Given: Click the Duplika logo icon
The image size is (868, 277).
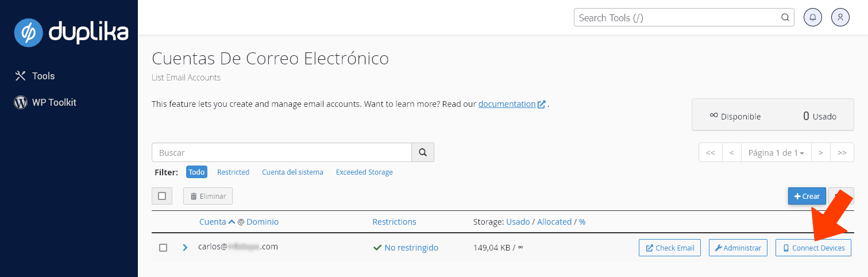Looking at the screenshot, I should [x=29, y=32].
